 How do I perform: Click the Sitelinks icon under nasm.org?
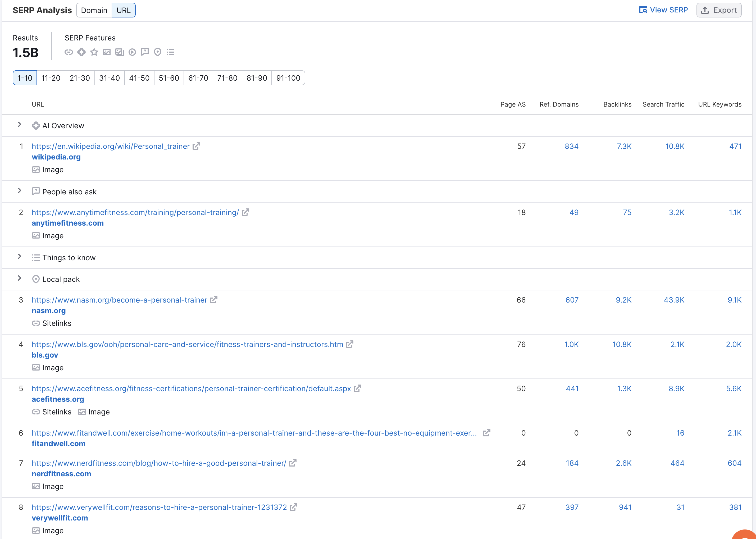(x=36, y=323)
